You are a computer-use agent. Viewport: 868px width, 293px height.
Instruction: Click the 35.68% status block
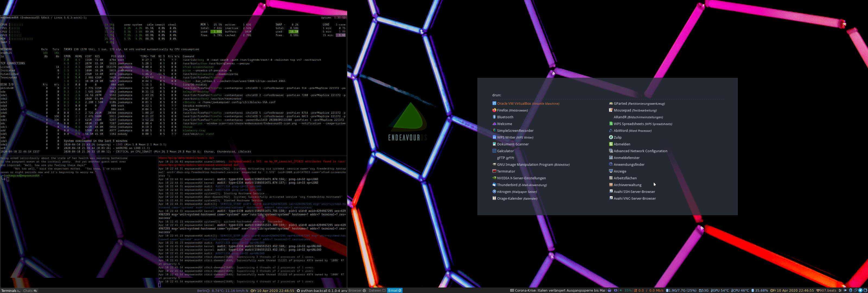click(x=759, y=291)
